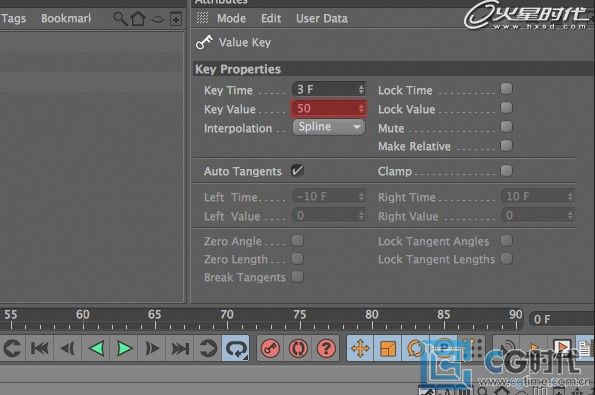Toggle the highlighted loop playback mode
The height and width of the screenshot is (395, 595).
tap(236, 348)
